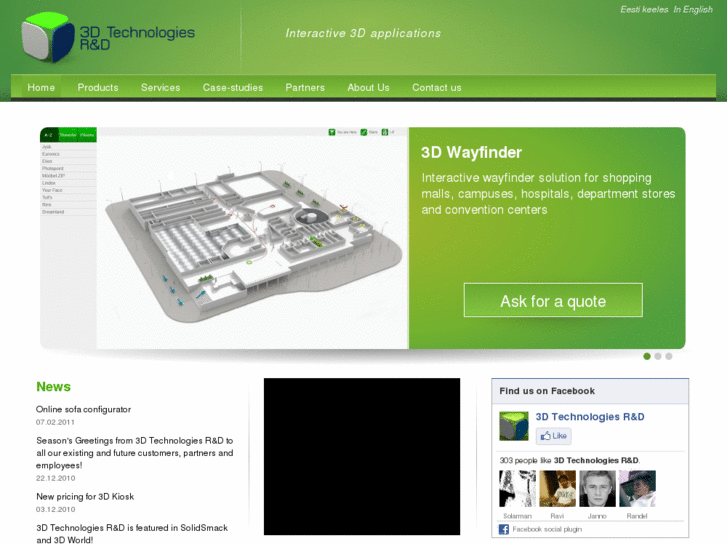727x545 pixels.
Task: Select the A-Z tab in wayfinder preview
Action: click(49, 135)
